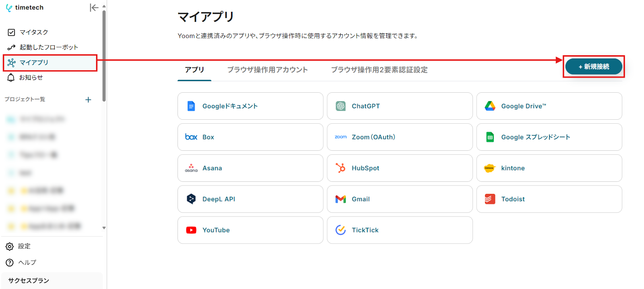644x289 pixels.
Task: Click the Gmail envelope icon
Action: click(341, 199)
